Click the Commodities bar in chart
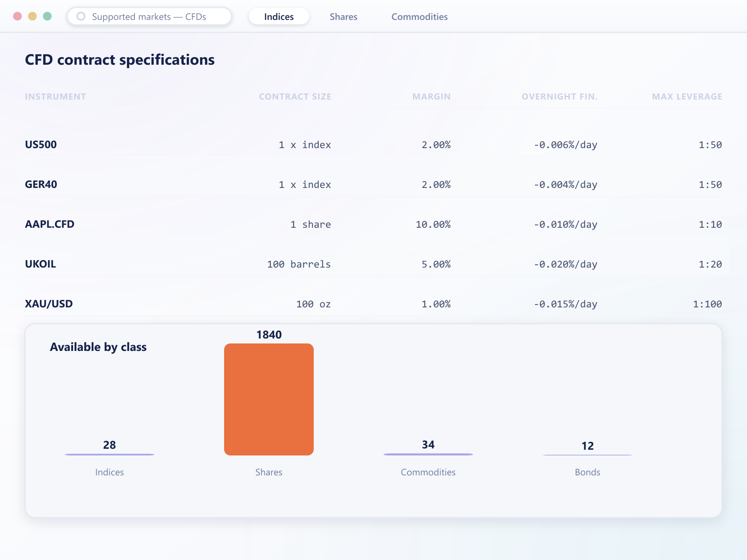The height and width of the screenshot is (560, 747). [428, 454]
